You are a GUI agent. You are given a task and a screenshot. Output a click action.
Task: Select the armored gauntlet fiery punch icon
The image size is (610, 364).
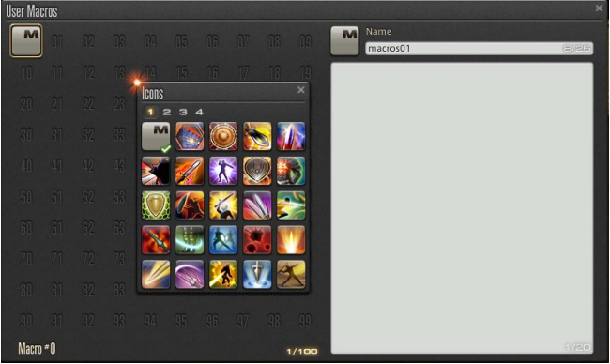pos(291,171)
